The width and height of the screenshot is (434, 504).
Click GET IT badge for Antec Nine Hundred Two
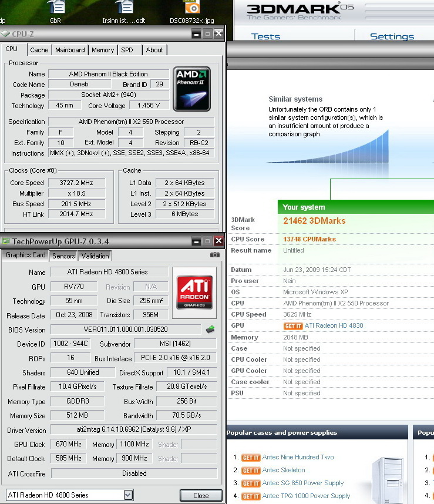pyautogui.click(x=251, y=458)
